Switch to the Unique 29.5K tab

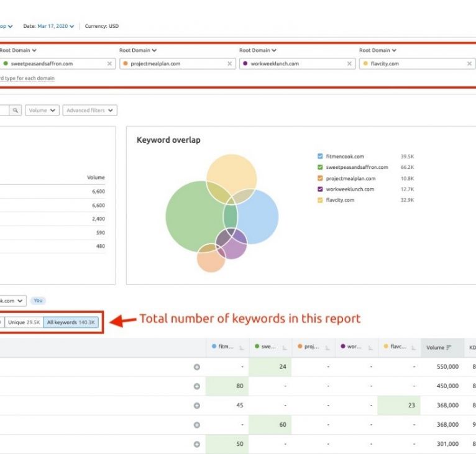(24, 322)
